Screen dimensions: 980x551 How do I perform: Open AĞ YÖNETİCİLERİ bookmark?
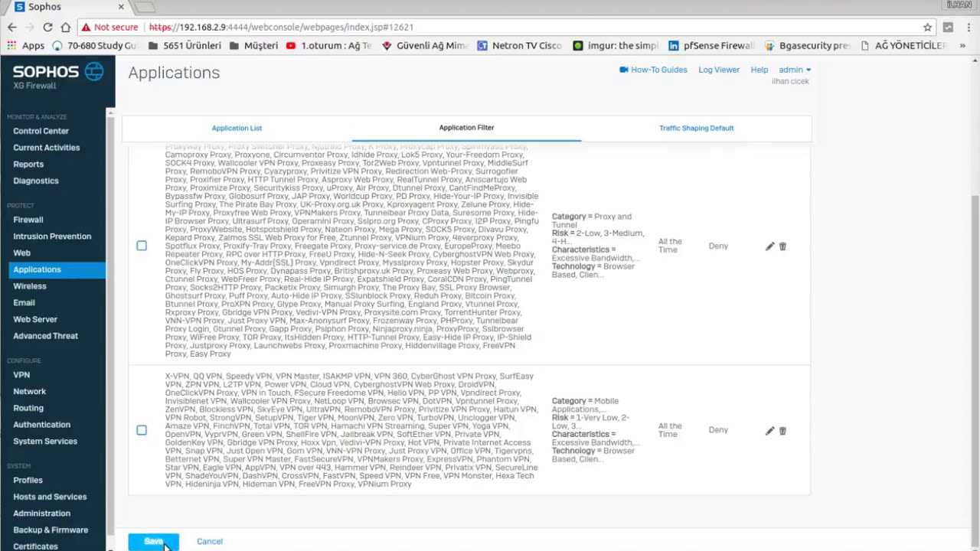903,46
